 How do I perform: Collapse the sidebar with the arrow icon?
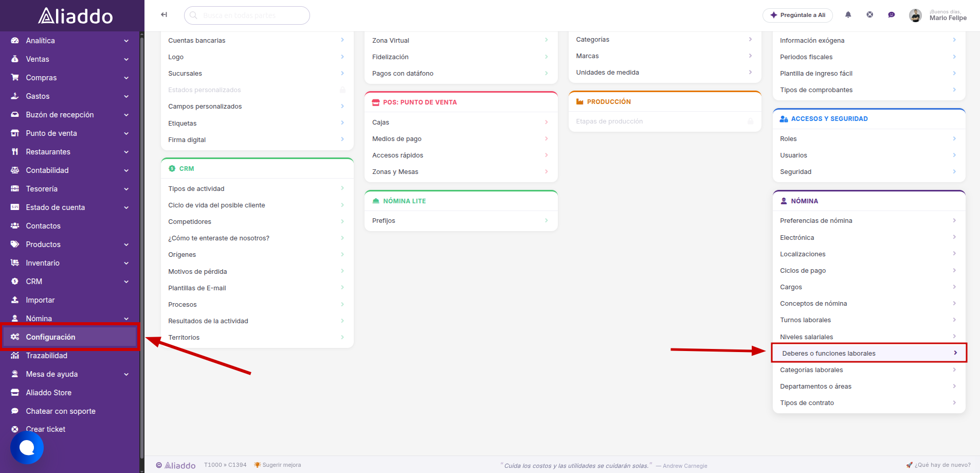point(164,15)
